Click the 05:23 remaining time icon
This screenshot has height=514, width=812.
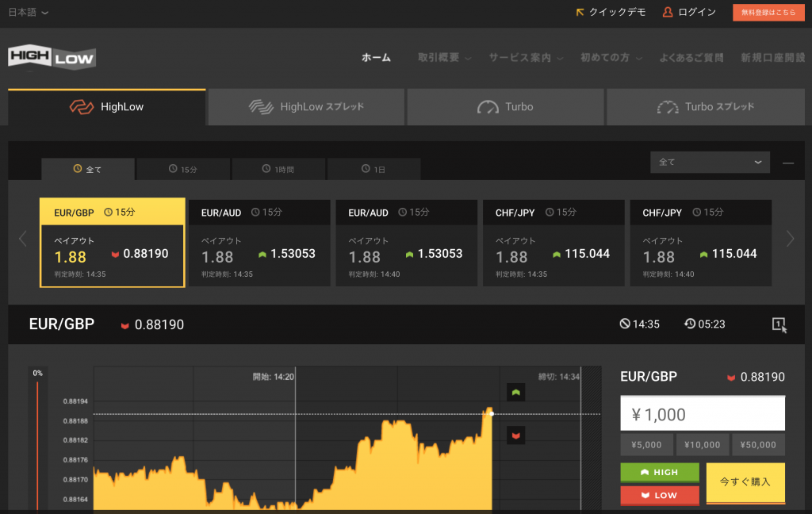(690, 324)
